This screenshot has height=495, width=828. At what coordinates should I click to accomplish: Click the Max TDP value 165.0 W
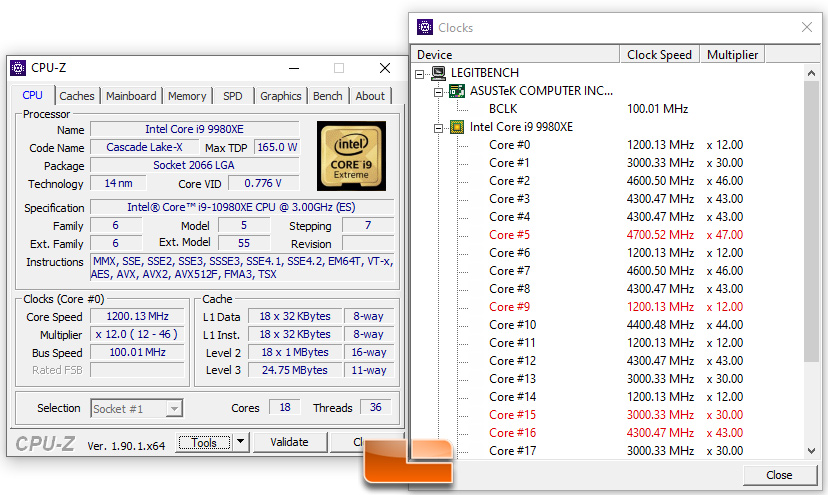pos(277,147)
